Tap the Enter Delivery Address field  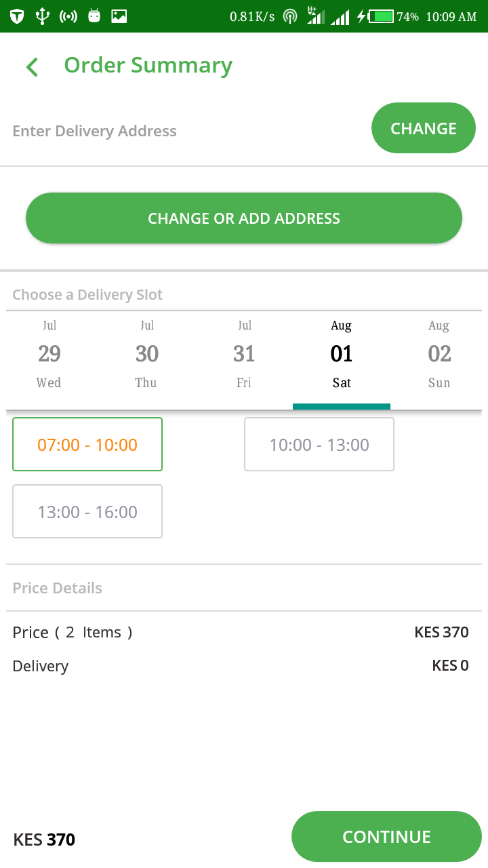point(95,131)
